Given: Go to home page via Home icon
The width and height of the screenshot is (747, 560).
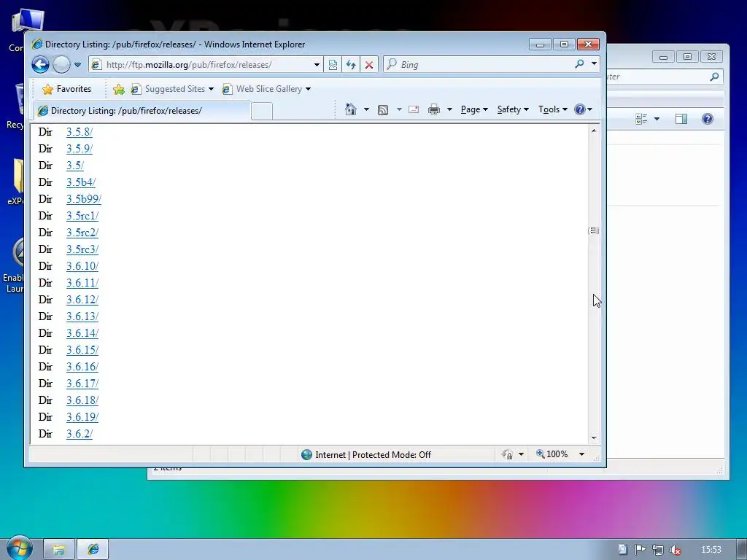Looking at the screenshot, I should click(351, 109).
